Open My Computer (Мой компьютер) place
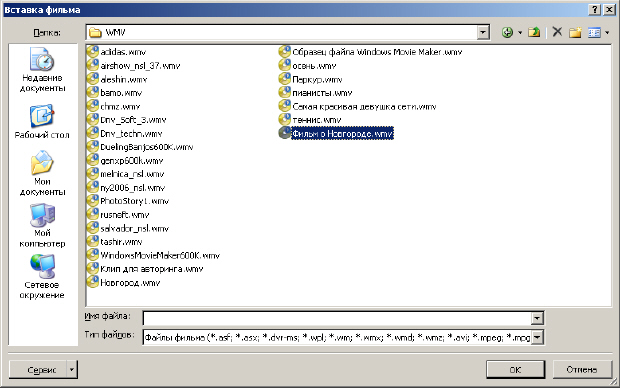This screenshot has height=388, width=620. pos(42,225)
